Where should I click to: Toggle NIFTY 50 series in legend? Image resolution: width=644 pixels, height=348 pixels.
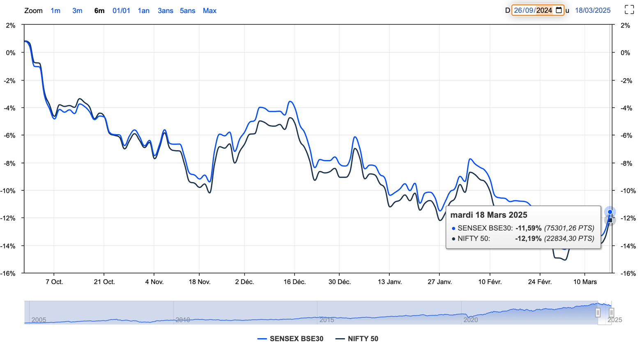pyautogui.click(x=357, y=339)
